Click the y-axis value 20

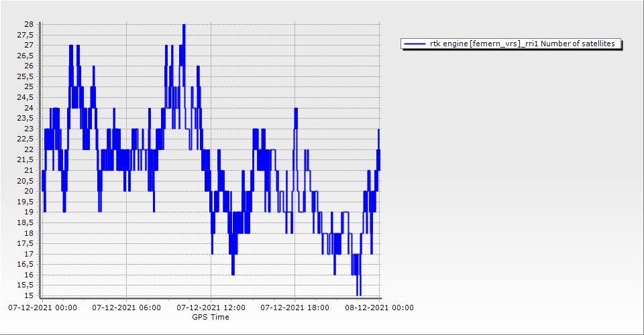(29, 192)
